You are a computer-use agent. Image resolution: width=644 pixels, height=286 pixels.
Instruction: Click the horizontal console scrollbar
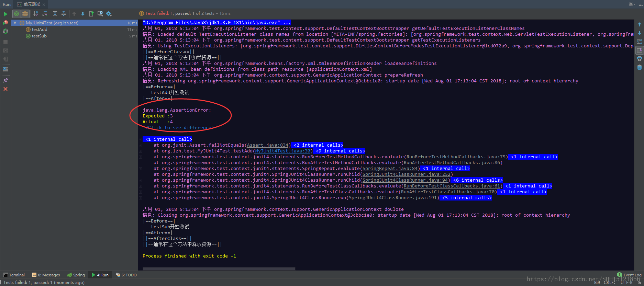pos(219,269)
